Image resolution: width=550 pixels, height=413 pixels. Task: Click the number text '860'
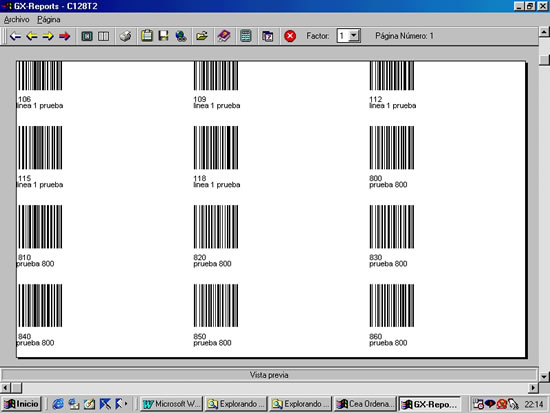click(x=376, y=336)
